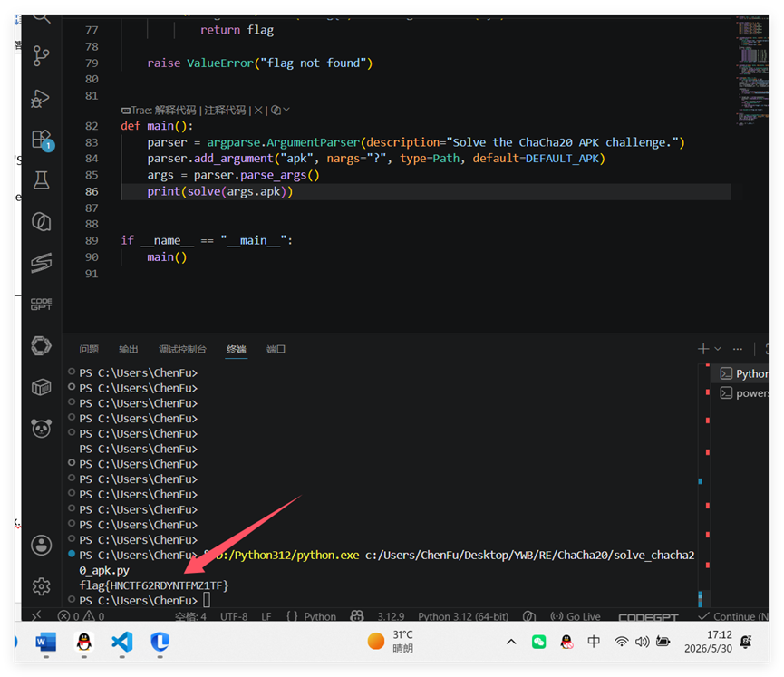
Task: Open the hexagon extension icon in activity bar
Action: click(x=41, y=345)
